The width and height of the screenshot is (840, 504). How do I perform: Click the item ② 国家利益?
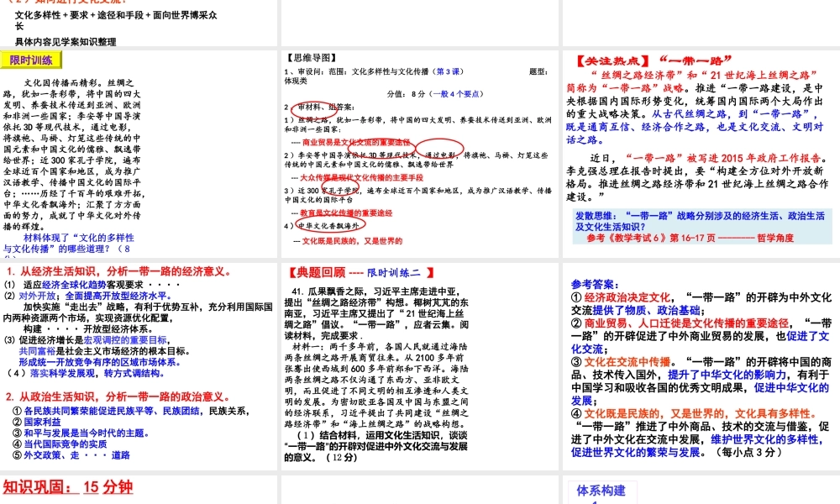pos(36,422)
